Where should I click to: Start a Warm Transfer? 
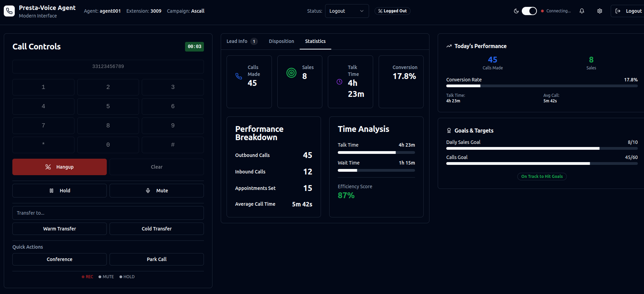(59, 229)
